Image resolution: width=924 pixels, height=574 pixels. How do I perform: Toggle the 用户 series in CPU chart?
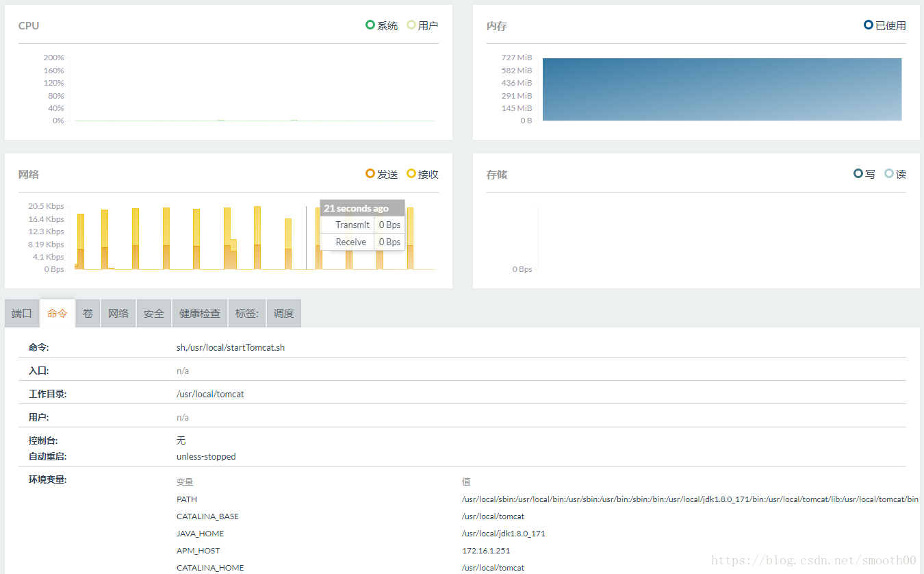[422, 25]
